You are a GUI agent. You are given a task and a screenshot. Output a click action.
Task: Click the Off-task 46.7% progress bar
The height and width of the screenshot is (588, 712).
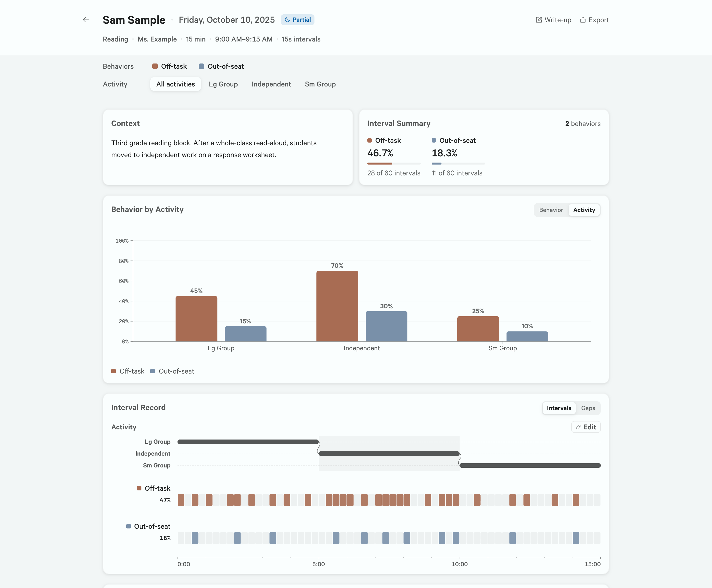394,164
